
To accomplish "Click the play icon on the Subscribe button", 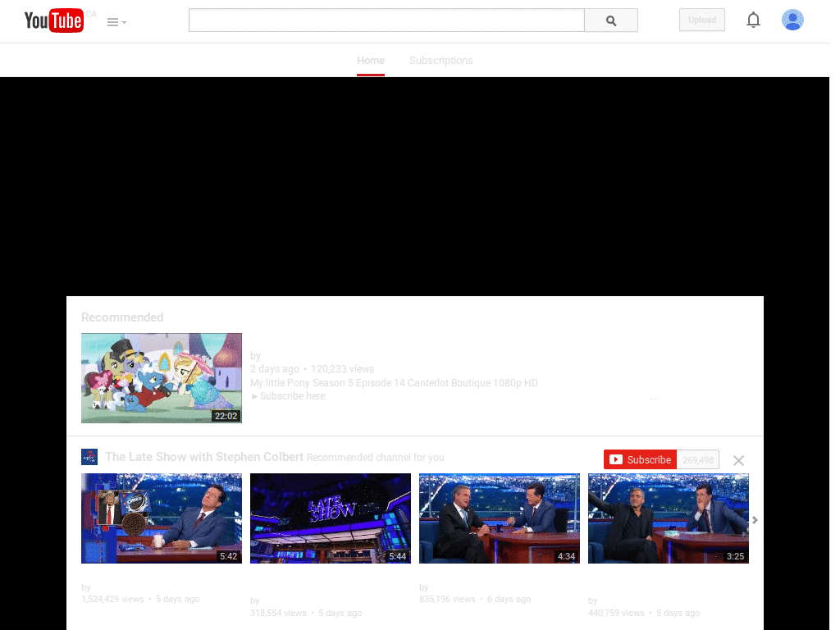I will pyautogui.click(x=616, y=459).
